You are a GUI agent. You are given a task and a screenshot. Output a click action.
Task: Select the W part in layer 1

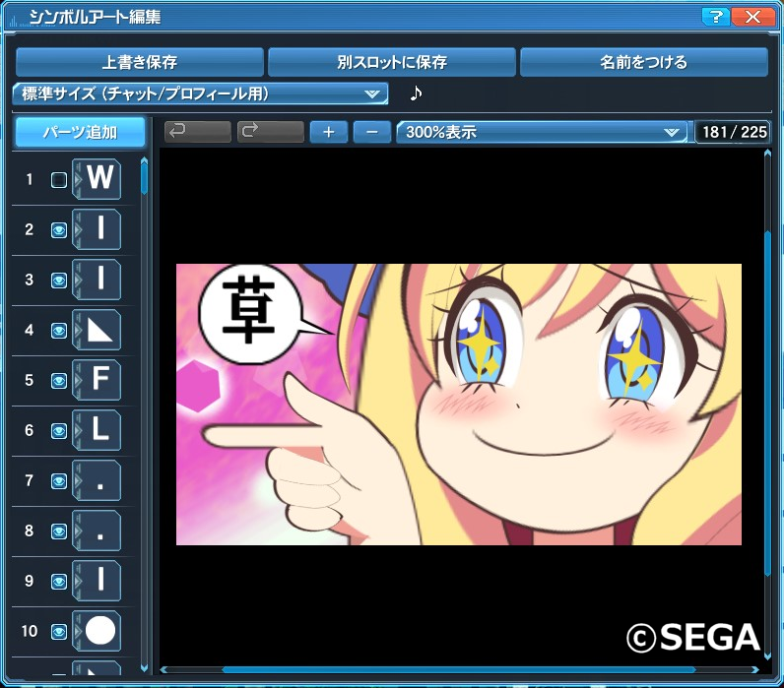point(97,179)
